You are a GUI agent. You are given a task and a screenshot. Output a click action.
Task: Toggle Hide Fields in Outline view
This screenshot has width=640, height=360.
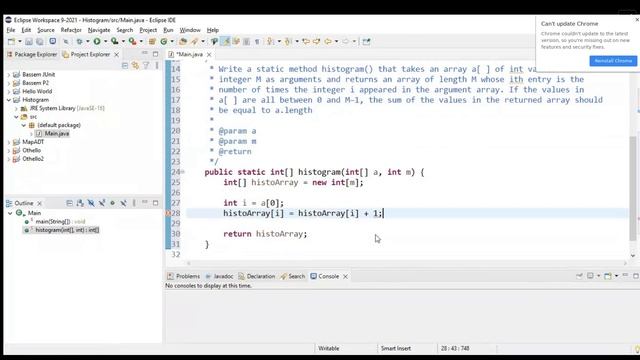click(91, 203)
